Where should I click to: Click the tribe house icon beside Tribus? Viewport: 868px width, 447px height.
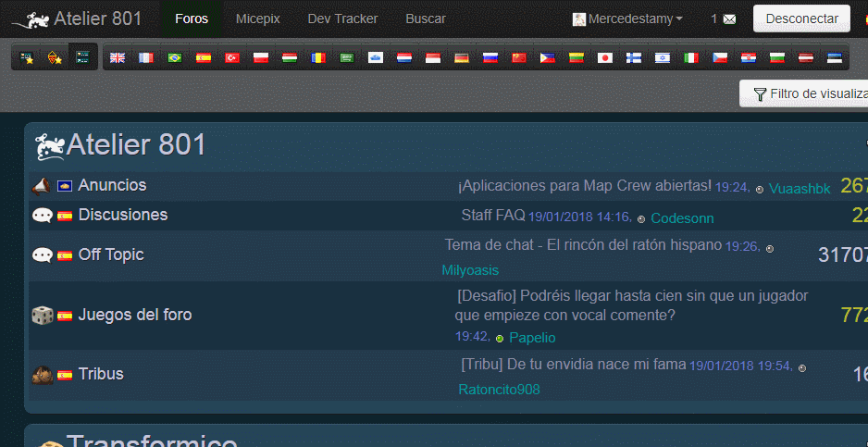43,375
